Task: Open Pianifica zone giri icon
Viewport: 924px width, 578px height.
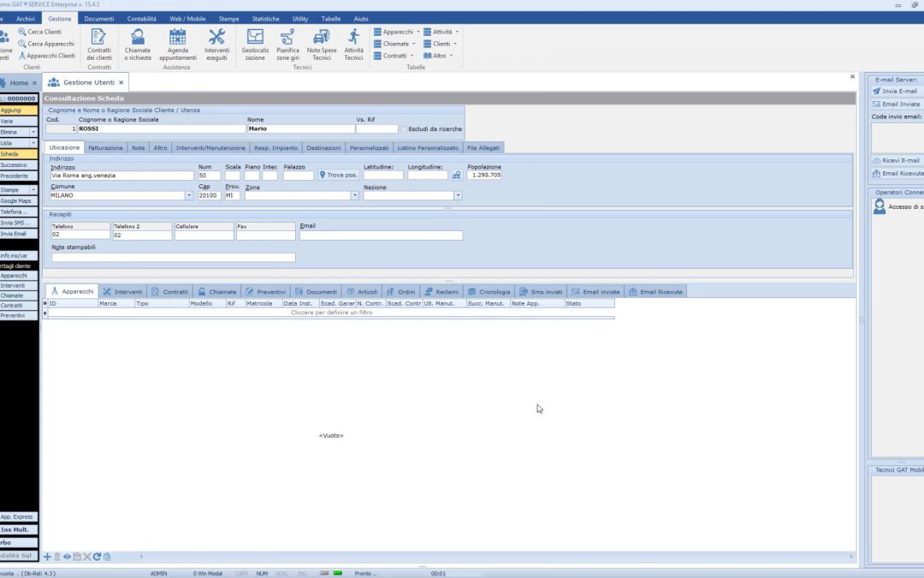Action: click(x=287, y=45)
